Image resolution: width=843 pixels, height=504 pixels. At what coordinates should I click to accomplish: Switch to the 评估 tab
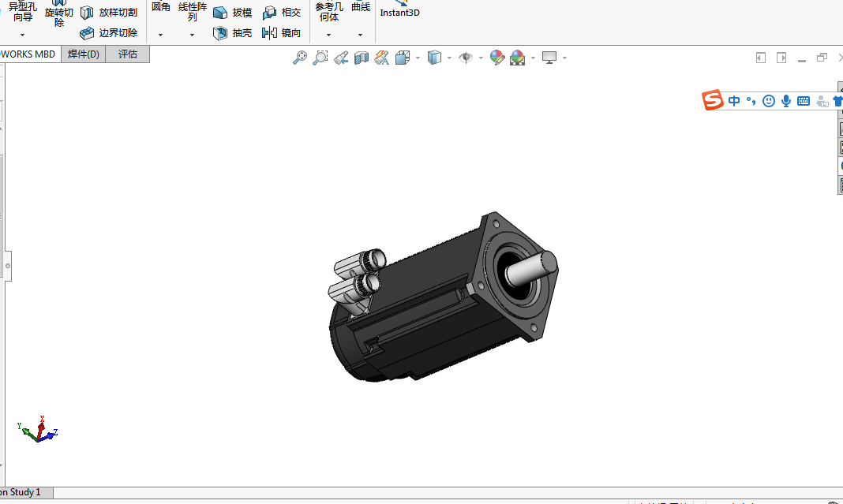click(127, 54)
